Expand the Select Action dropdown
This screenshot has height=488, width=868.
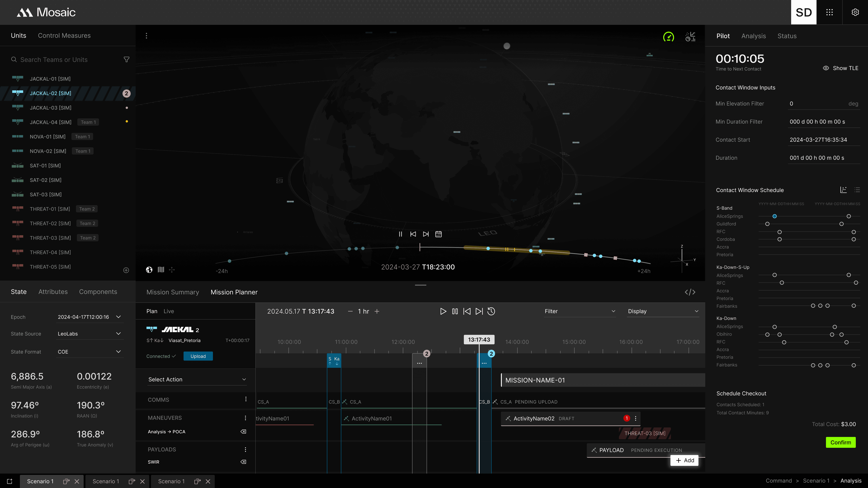197,380
